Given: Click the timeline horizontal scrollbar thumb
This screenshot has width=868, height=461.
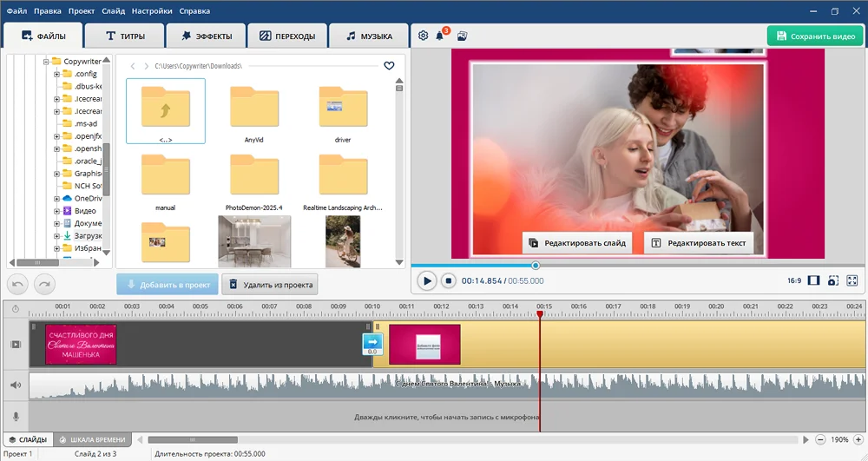Looking at the screenshot, I should coord(193,440).
